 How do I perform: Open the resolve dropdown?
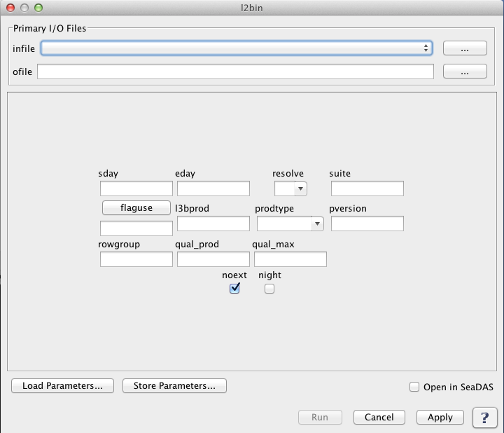pyautogui.click(x=290, y=188)
